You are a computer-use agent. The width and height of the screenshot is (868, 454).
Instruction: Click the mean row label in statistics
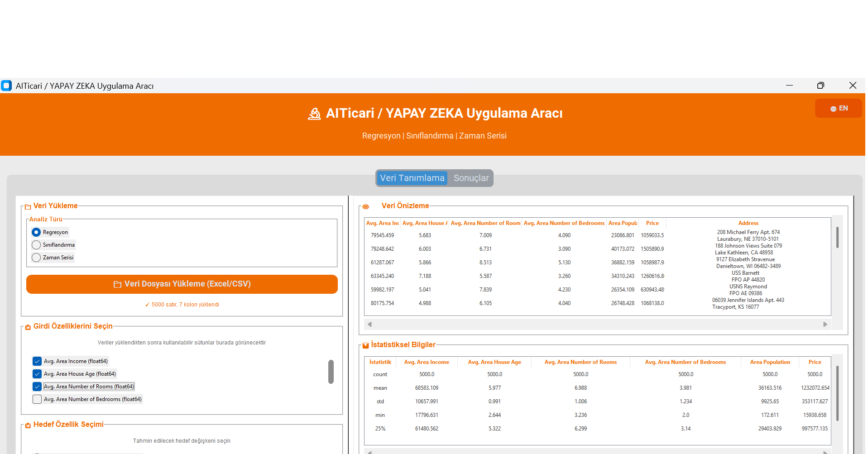click(380, 388)
